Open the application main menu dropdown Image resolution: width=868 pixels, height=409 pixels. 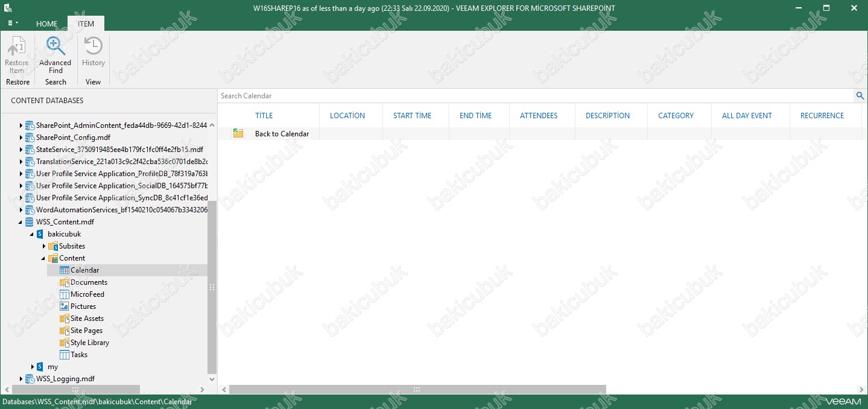click(x=13, y=24)
